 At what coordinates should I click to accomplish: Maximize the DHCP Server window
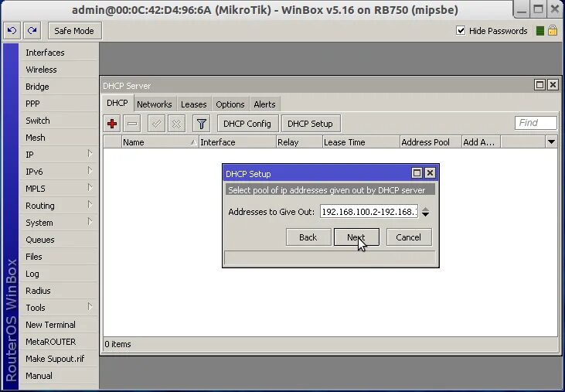539,85
